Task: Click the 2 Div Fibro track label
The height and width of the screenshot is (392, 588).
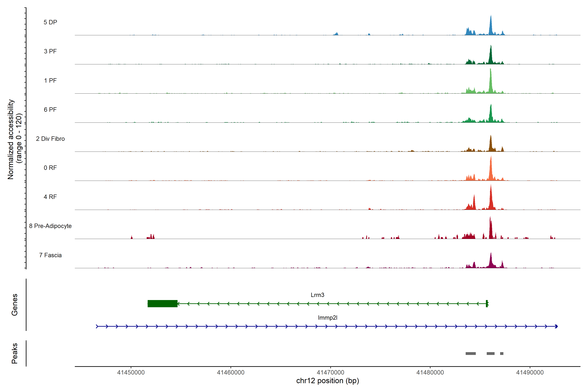Action: pyautogui.click(x=50, y=139)
